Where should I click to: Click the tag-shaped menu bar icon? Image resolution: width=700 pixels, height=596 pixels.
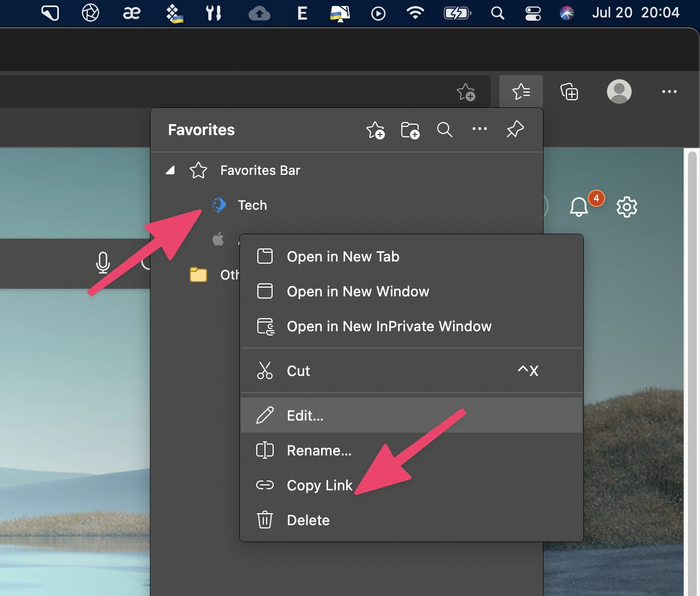pyautogui.click(x=50, y=13)
